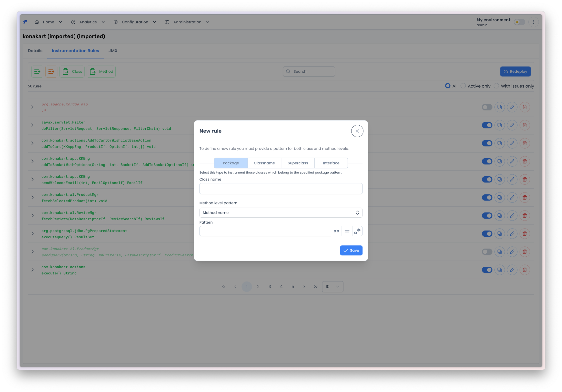This screenshot has width=562, height=392.
Task: Toggle the light/dark theme switch
Action: (x=519, y=22)
